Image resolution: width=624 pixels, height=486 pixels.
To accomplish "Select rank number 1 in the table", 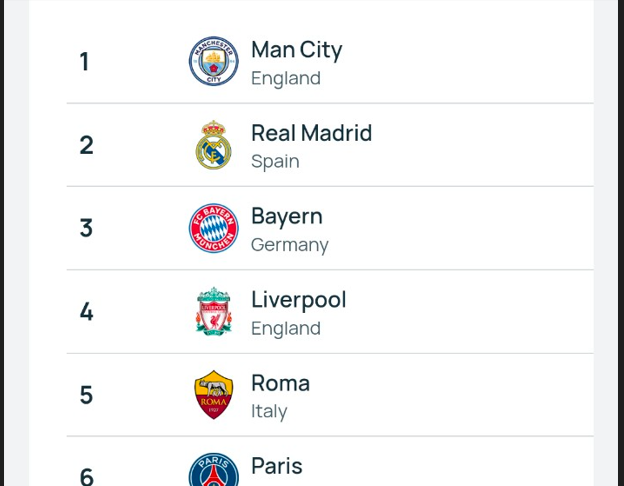I will coord(84,62).
